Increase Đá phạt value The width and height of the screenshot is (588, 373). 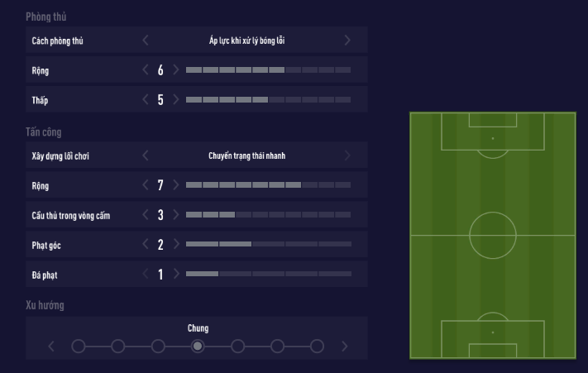[176, 274]
